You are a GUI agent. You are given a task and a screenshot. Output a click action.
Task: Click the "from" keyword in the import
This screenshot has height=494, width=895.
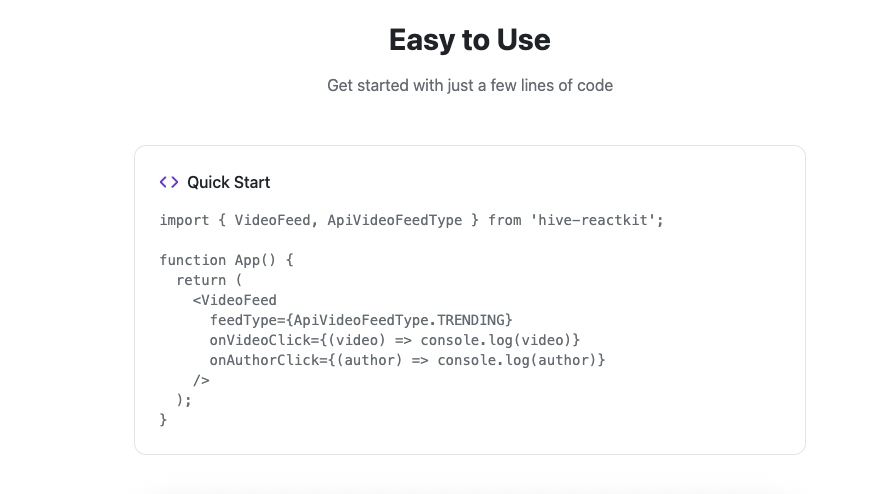pos(504,220)
